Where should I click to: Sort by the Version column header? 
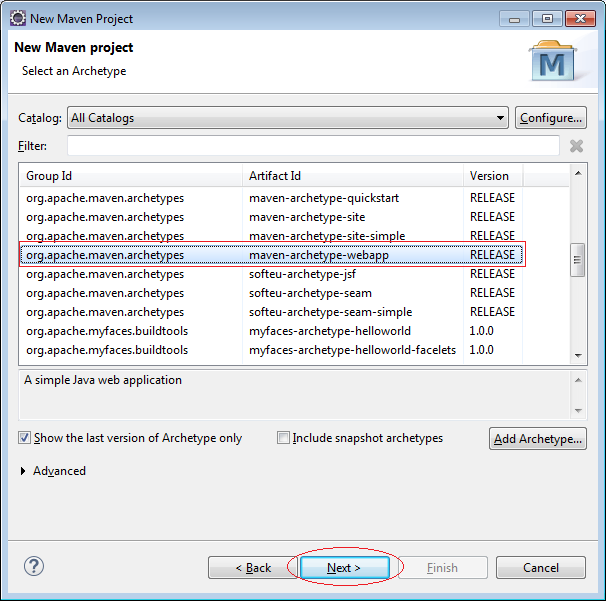point(493,176)
